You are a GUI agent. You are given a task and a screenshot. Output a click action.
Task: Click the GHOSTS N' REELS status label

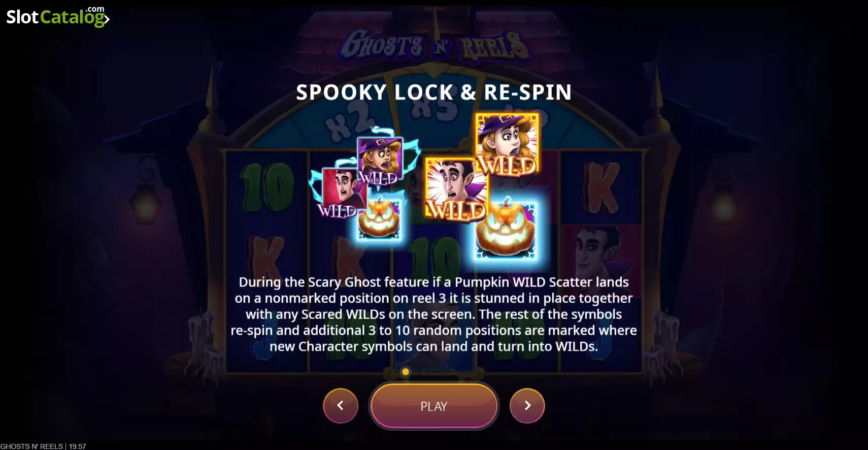[x=31, y=446]
